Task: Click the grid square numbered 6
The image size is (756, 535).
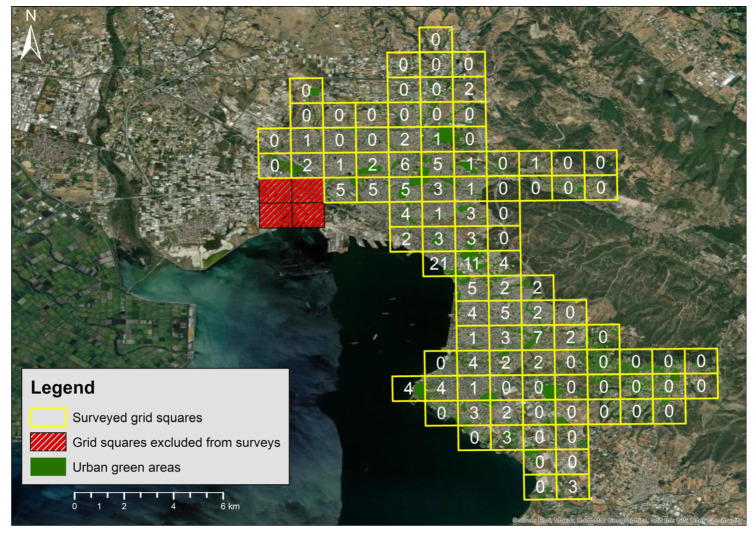Action: [x=405, y=164]
